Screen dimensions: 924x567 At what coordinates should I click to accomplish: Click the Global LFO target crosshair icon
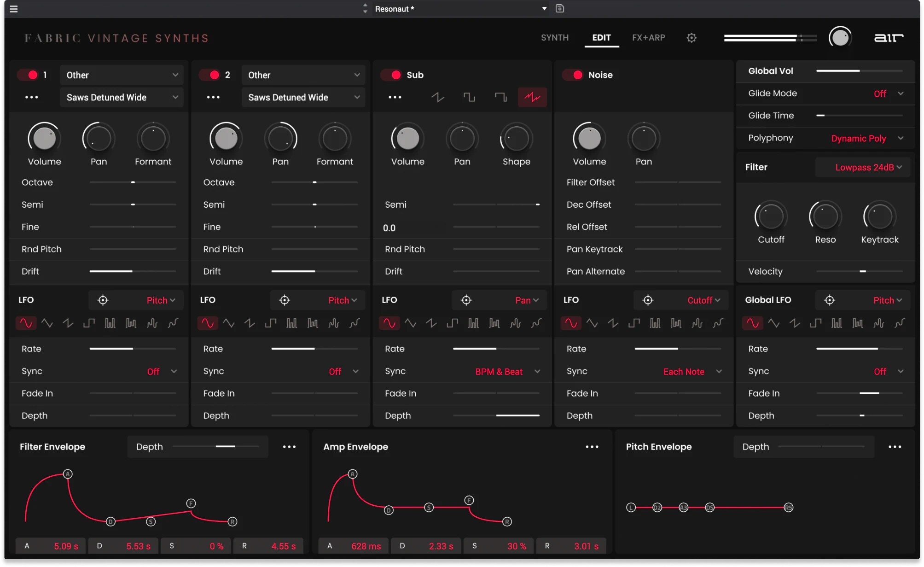830,300
